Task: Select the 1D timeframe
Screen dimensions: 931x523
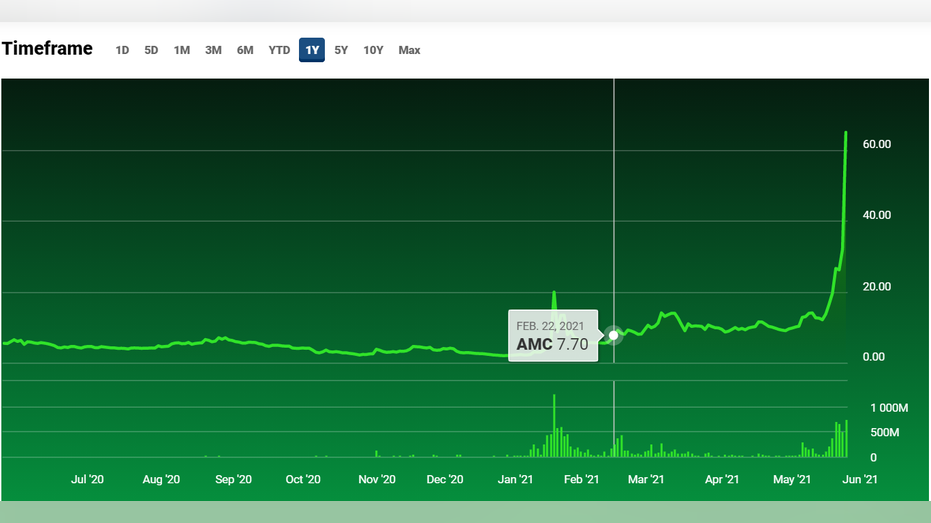Action: click(x=122, y=50)
